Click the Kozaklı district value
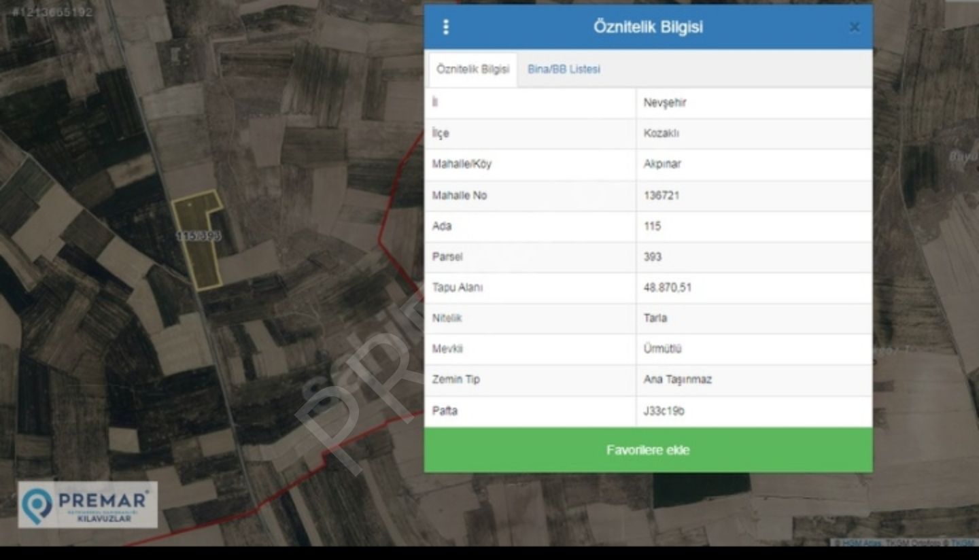This screenshot has height=560, width=979. coord(661,133)
